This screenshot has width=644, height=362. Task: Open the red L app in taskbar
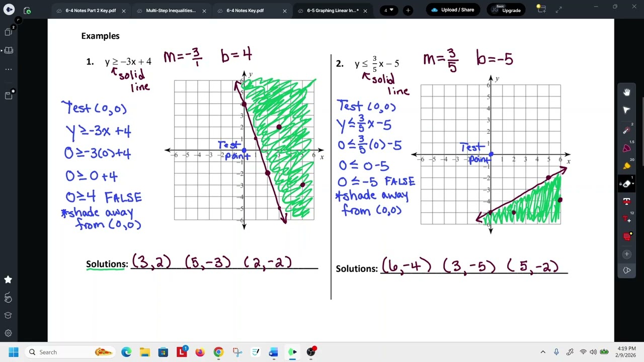click(182, 351)
